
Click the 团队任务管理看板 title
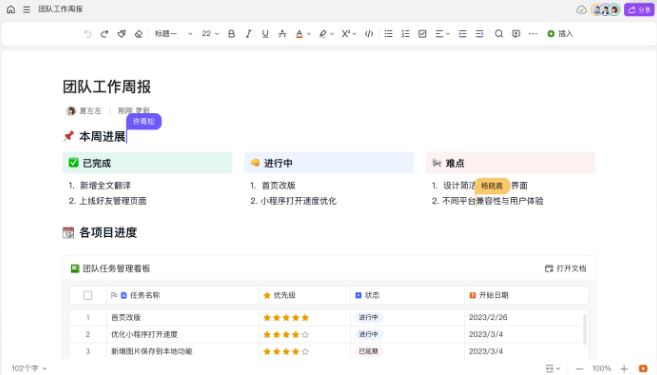click(116, 269)
